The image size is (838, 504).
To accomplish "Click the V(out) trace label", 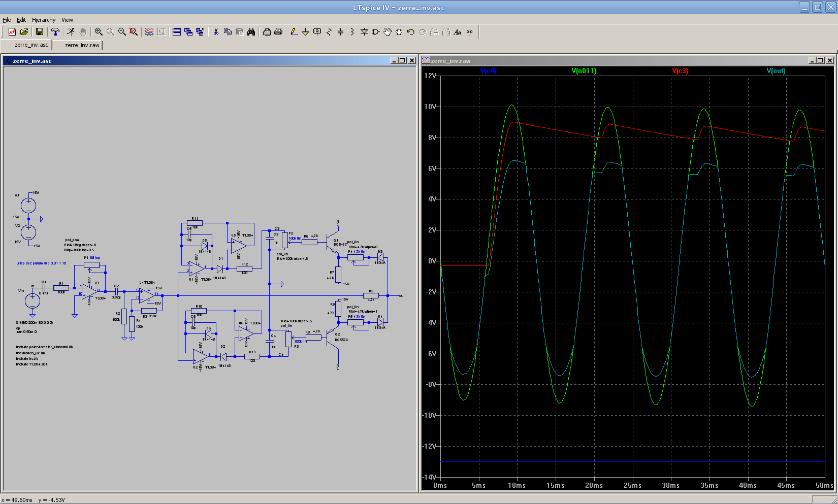I will point(776,71).
